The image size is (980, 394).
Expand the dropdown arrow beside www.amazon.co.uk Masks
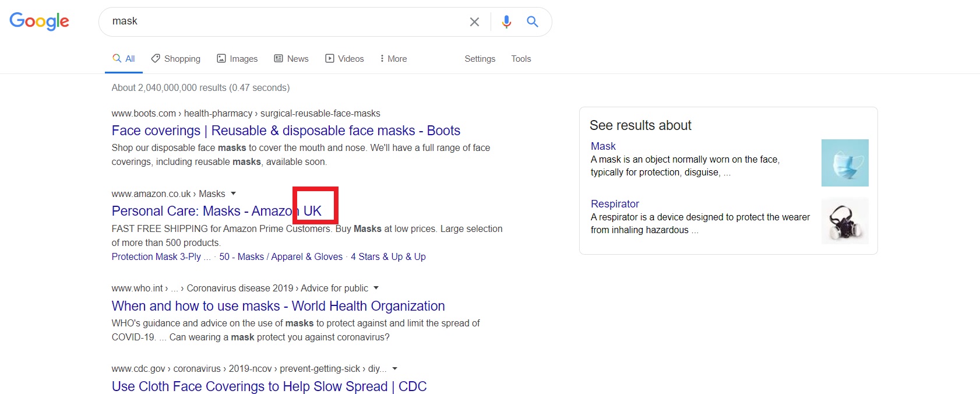tap(234, 194)
